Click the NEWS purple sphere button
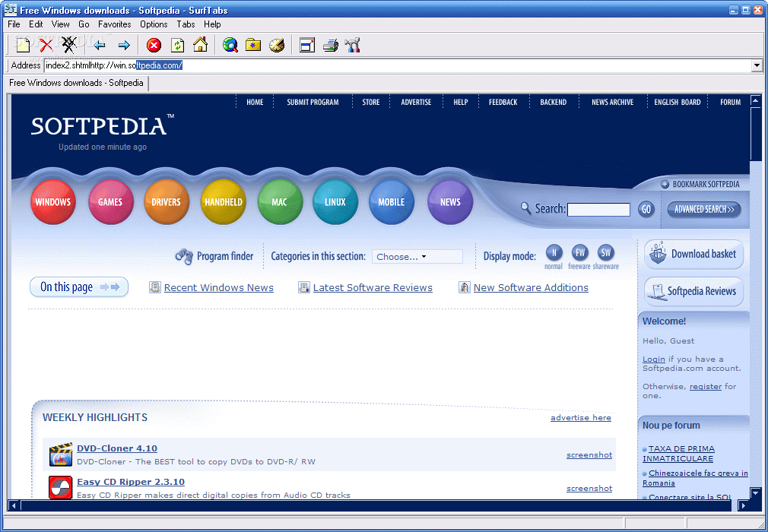 click(450, 202)
